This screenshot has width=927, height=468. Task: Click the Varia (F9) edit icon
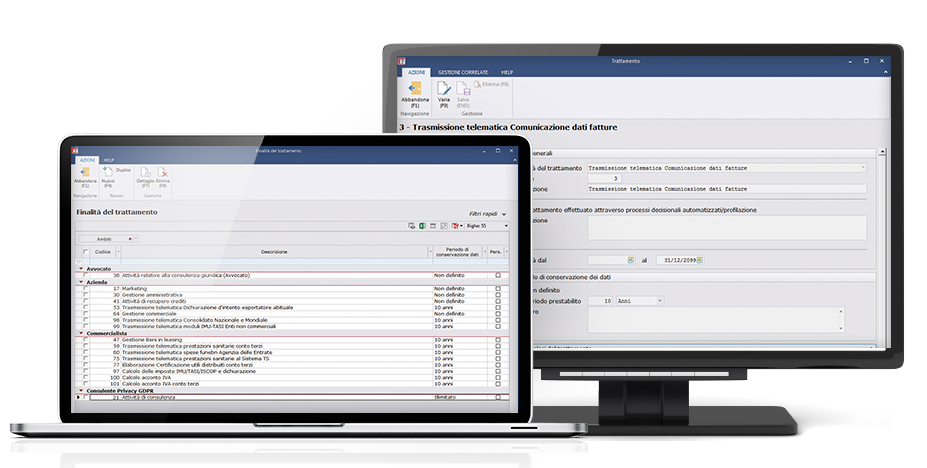[x=443, y=92]
